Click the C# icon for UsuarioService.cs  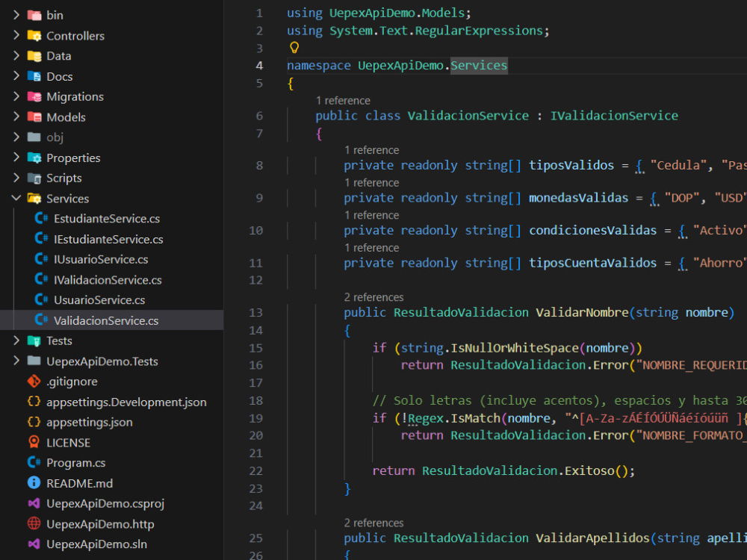click(41, 299)
